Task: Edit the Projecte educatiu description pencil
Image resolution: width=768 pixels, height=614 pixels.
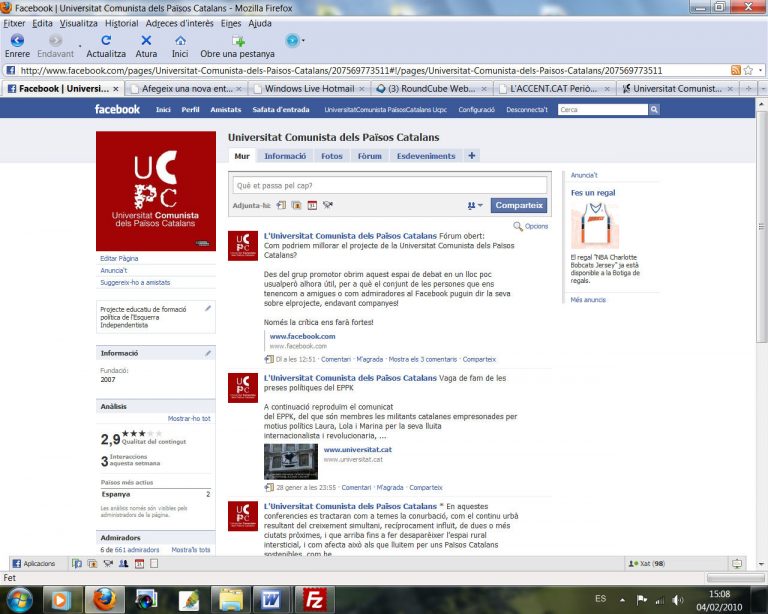Action: [x=208, y=308]
